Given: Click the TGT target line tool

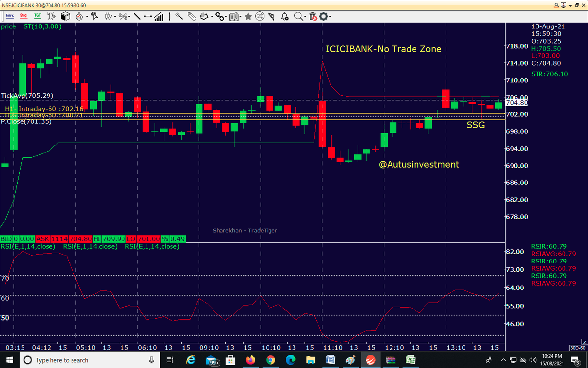Looking at the screenshot, I should (37, 16).
